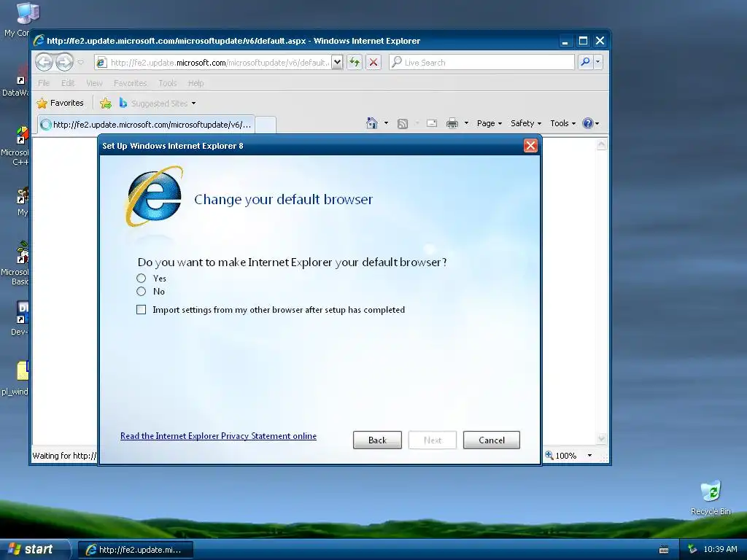Image resolution: width=747 pixels, height=560 pixels.
Task: Click the IE Forward navigation arrow
Action: coord(64,62)
